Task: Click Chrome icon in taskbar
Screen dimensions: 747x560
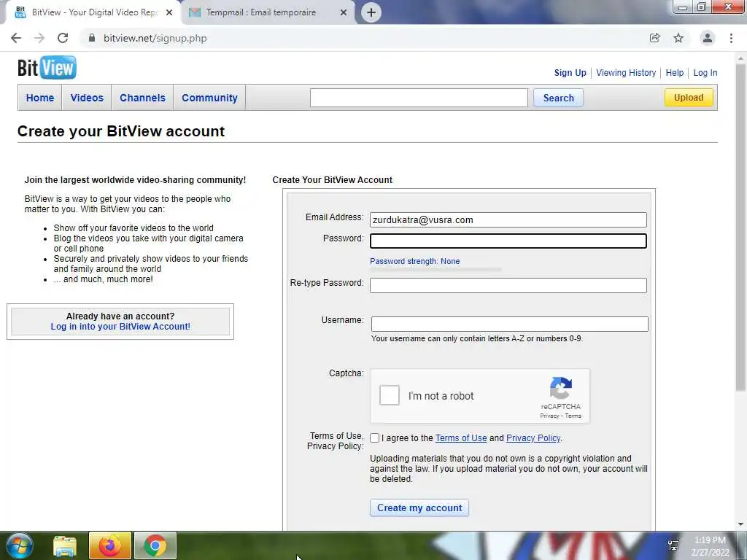Action: [x=155, y=545]
